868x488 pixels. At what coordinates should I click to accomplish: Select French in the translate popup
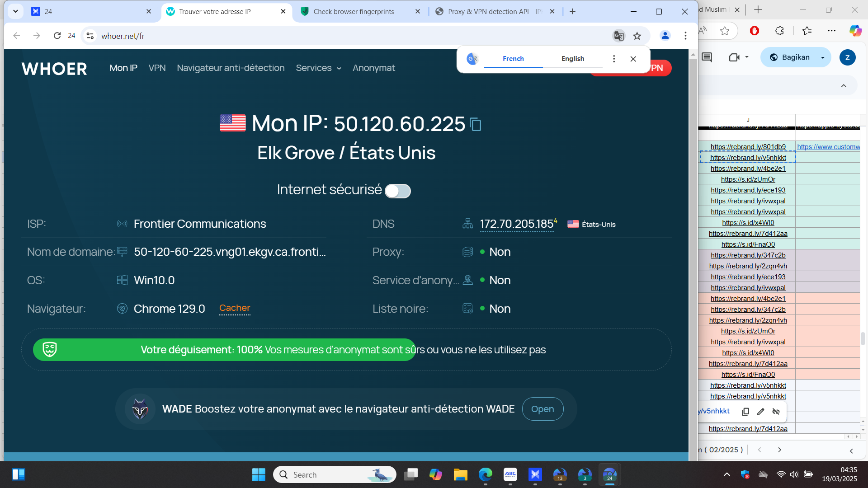(513, 59)
